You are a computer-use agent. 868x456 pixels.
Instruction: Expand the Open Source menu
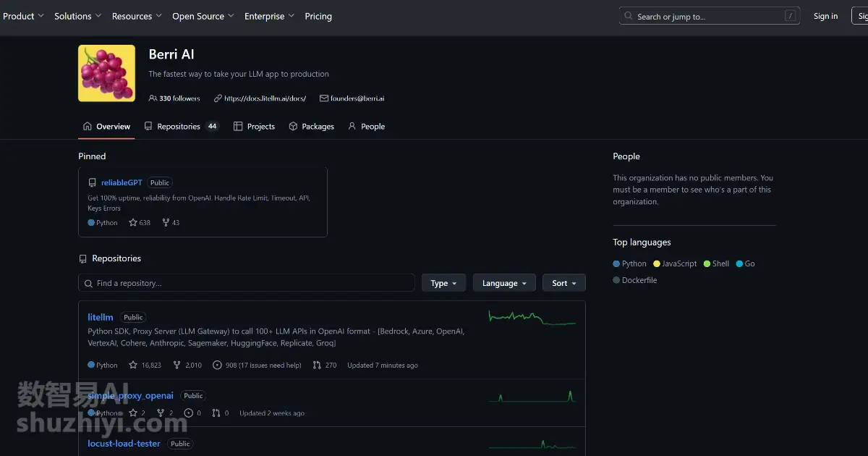(203, 16)
